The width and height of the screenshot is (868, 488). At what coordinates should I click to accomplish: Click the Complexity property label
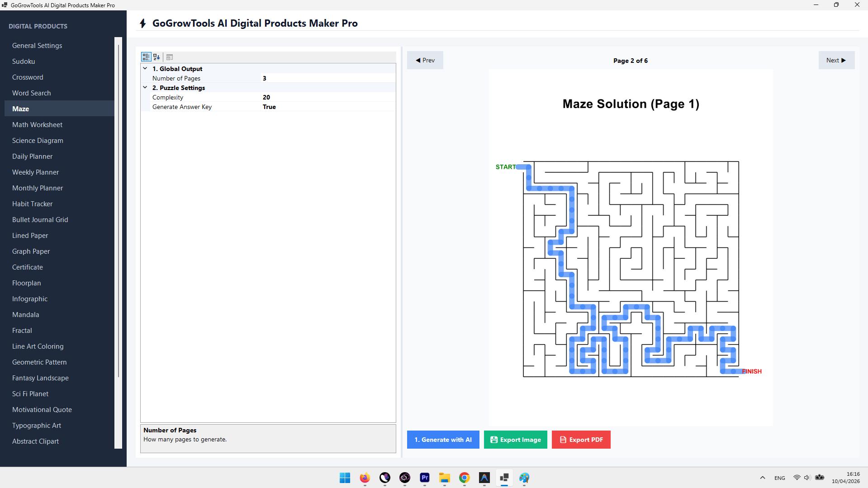[167, 97]
